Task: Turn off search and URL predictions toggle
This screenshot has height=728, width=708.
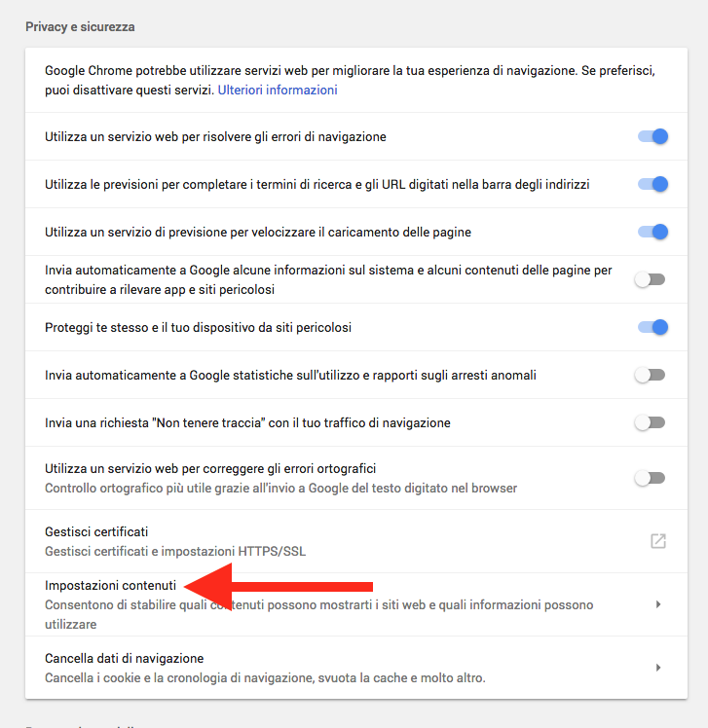Action: click(x=652, y=184)
